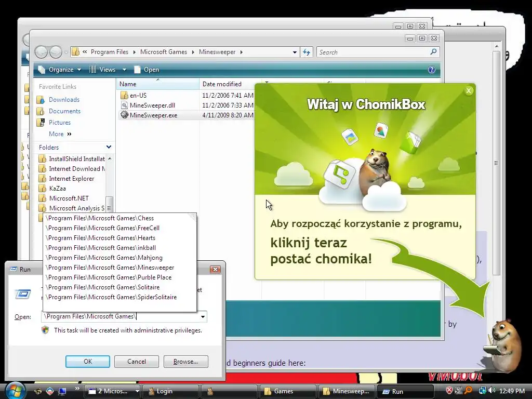The height and width of the screenshot is (399, 532).
Task: Select autocomplete entry ending in Chess
Action: (120, 218)
